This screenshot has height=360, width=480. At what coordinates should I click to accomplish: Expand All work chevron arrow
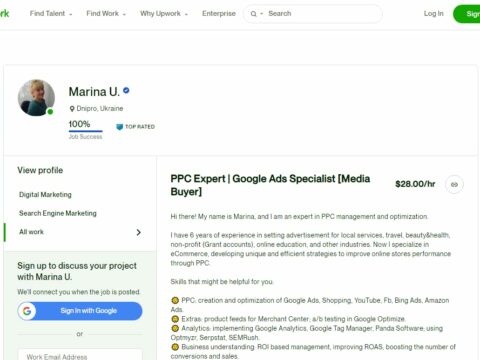pyautogui.click(x=139, y=232)
